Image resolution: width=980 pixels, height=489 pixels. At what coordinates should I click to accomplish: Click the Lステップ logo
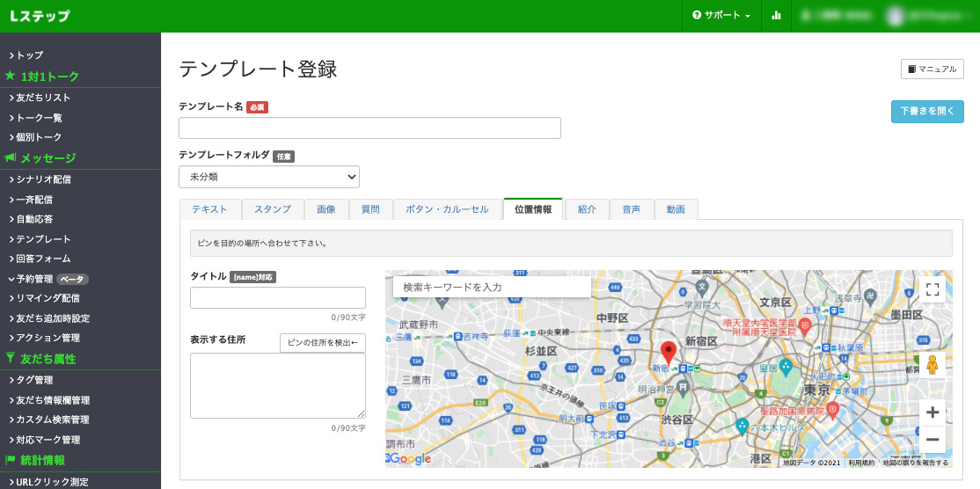coord(40,16)
